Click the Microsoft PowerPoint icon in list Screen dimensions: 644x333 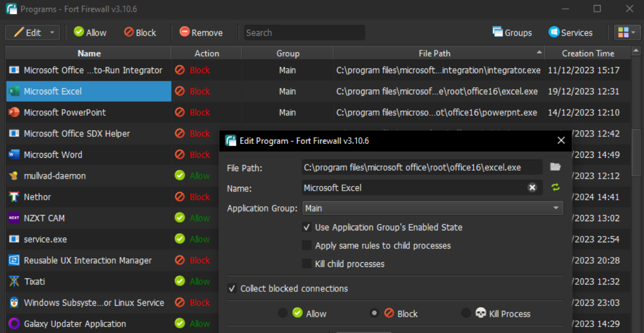pos(14,112)
